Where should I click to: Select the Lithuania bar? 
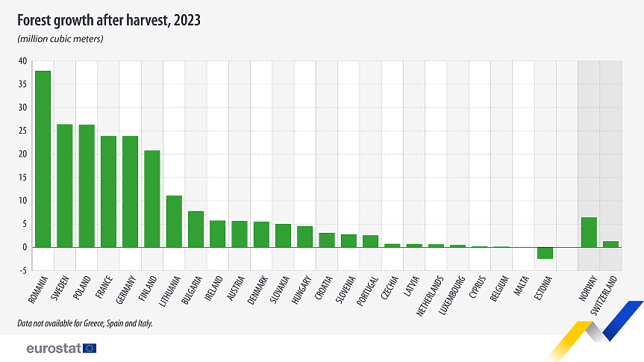[174, 221]
